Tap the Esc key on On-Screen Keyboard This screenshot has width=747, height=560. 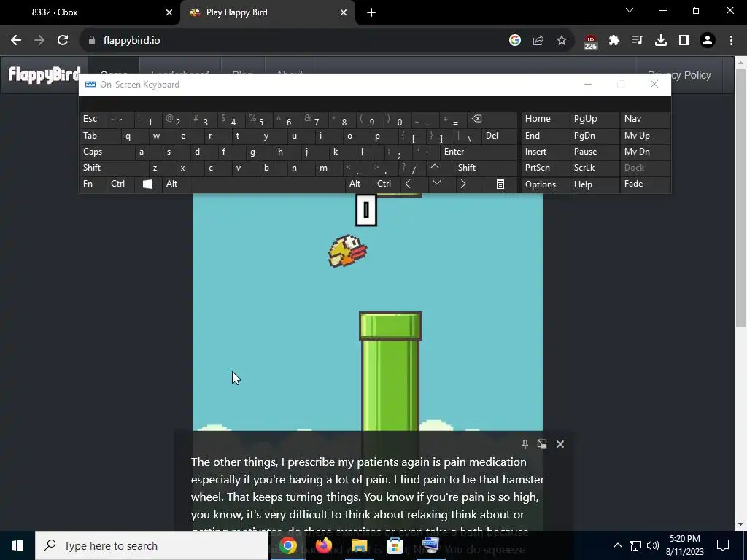click(x=93, y=119)
